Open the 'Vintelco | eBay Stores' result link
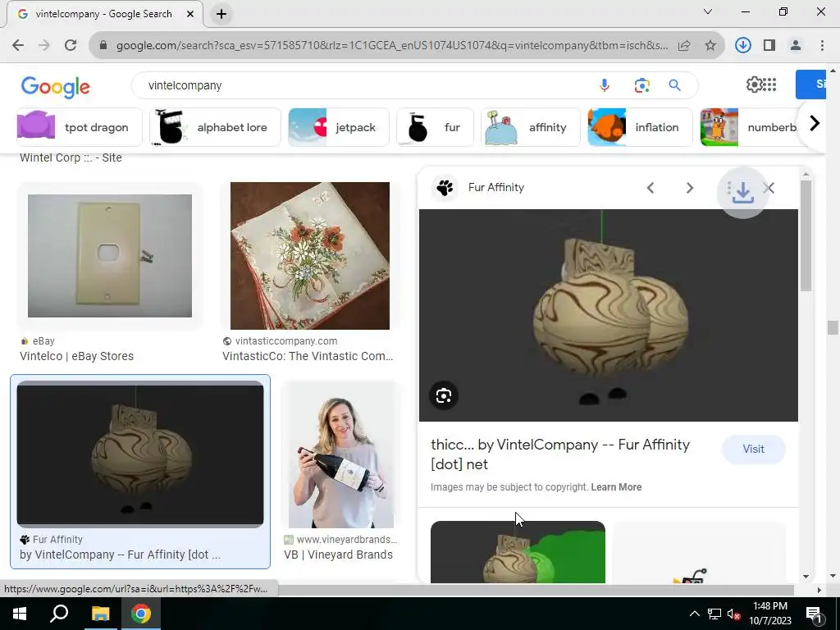 click(x=76, y=356)
